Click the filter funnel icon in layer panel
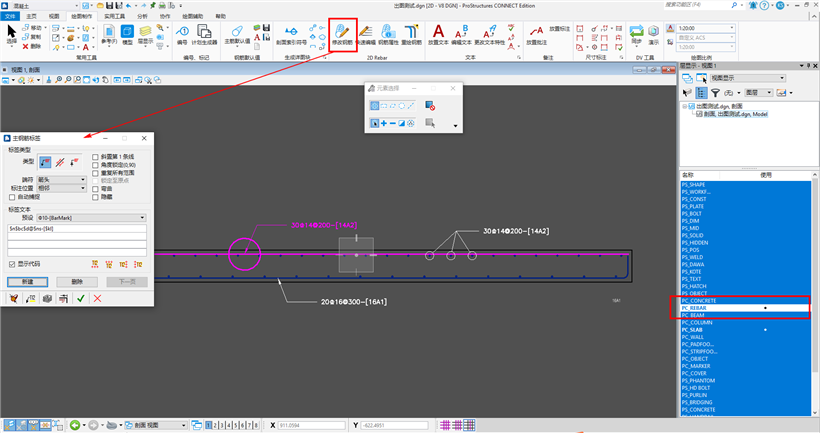Image resolution: width=820 pixels, height=433 pixels. point(715,91)
